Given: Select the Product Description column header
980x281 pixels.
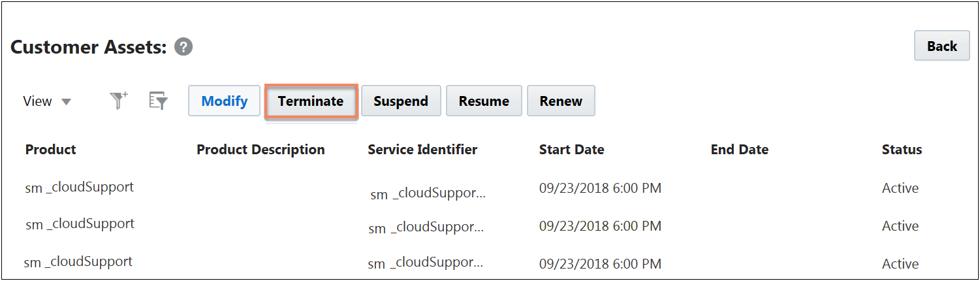Looking at the screenshot, I should pos(261,150).
